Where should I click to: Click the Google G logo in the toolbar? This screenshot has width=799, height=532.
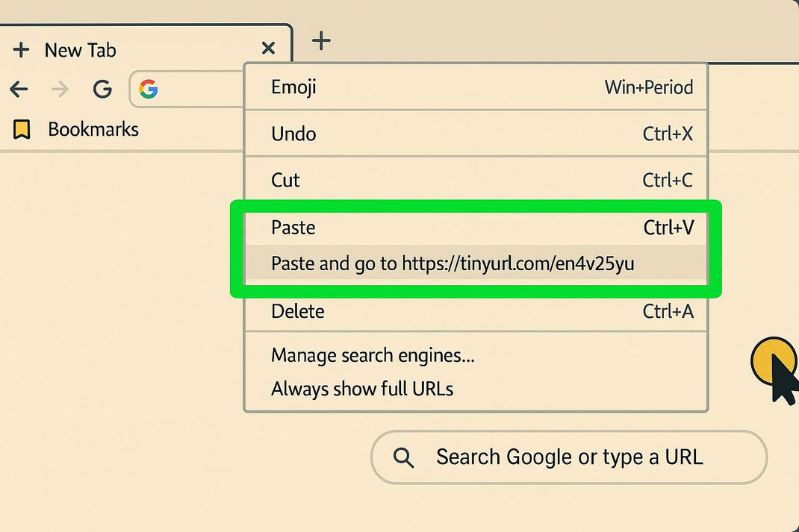click(x=102, y=89)
